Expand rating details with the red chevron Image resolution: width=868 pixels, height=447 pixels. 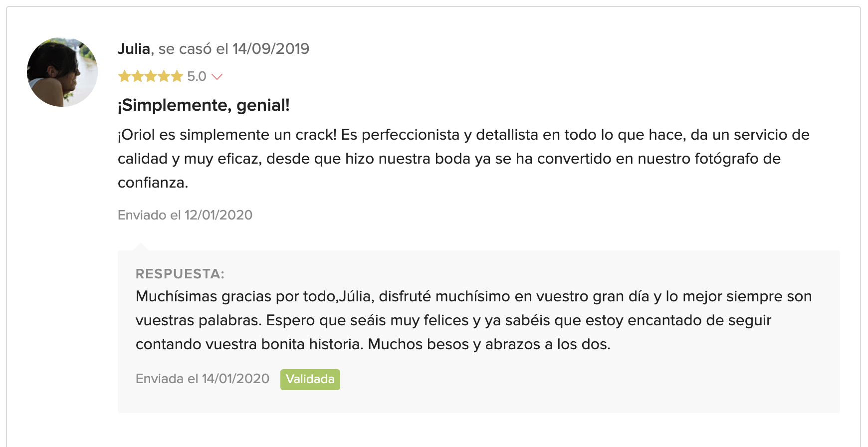(x=217, y=77)
